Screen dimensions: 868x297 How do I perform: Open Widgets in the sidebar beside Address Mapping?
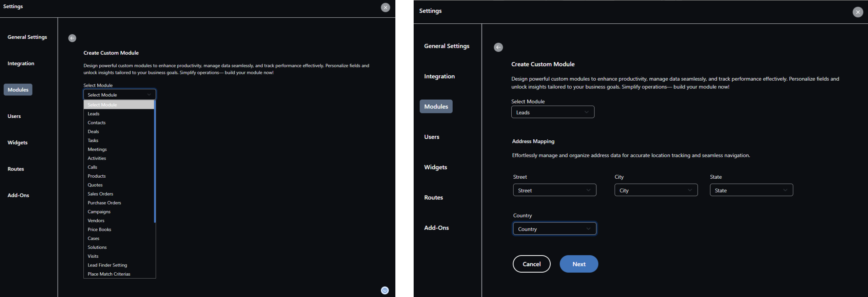[435, 167]
